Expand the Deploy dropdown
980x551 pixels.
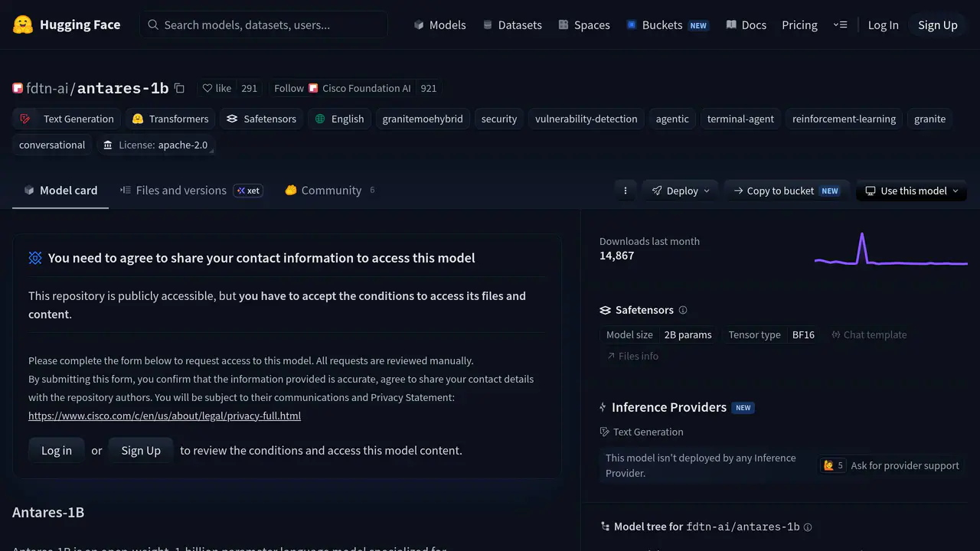point(681,191)
